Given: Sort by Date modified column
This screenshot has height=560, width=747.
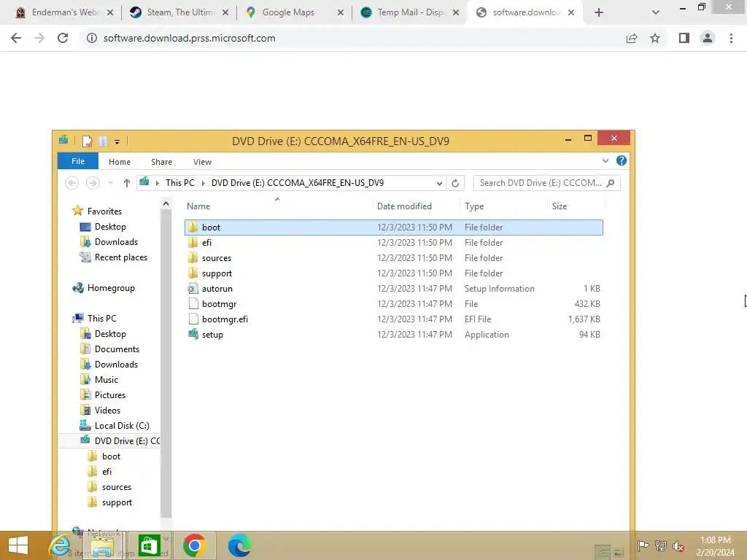Looking at the screenshot, I should tap(404, 206).
